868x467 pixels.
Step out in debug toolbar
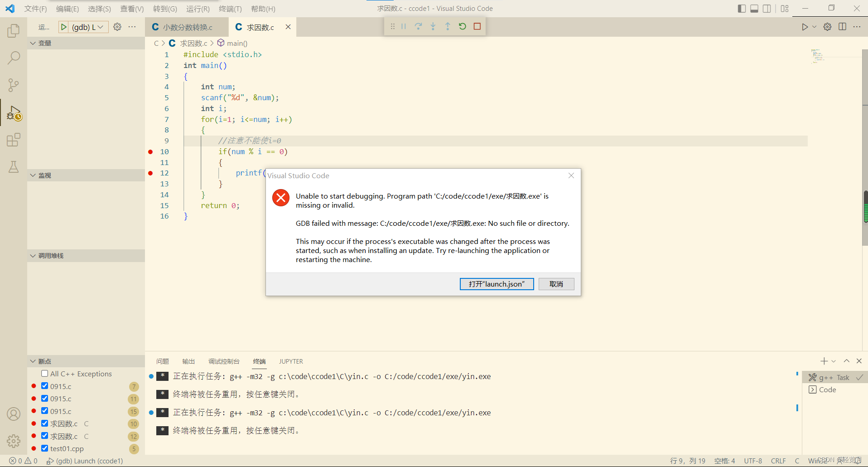[448, 26]
